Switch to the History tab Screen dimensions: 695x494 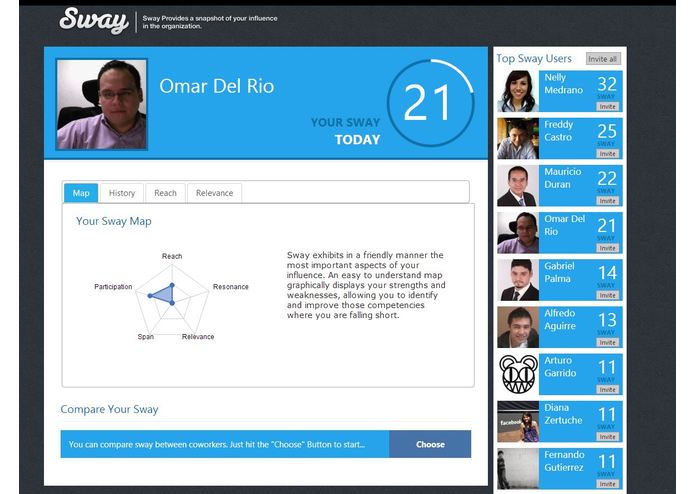(122, 193)
